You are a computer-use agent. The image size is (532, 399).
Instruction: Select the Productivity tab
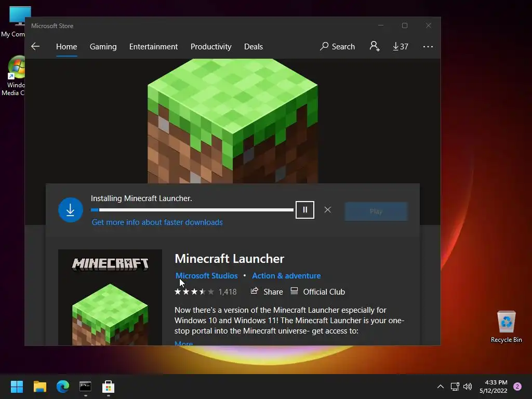coord(211,46)
